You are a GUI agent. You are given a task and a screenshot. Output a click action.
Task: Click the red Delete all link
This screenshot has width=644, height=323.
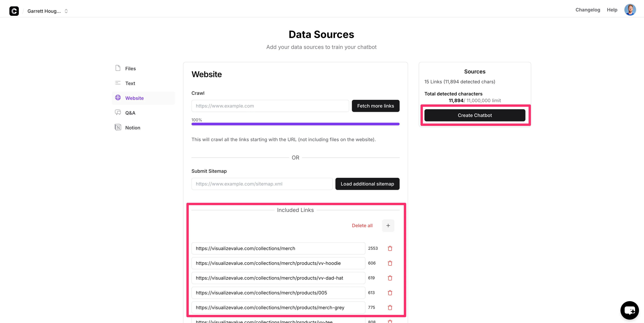(362, 226)
